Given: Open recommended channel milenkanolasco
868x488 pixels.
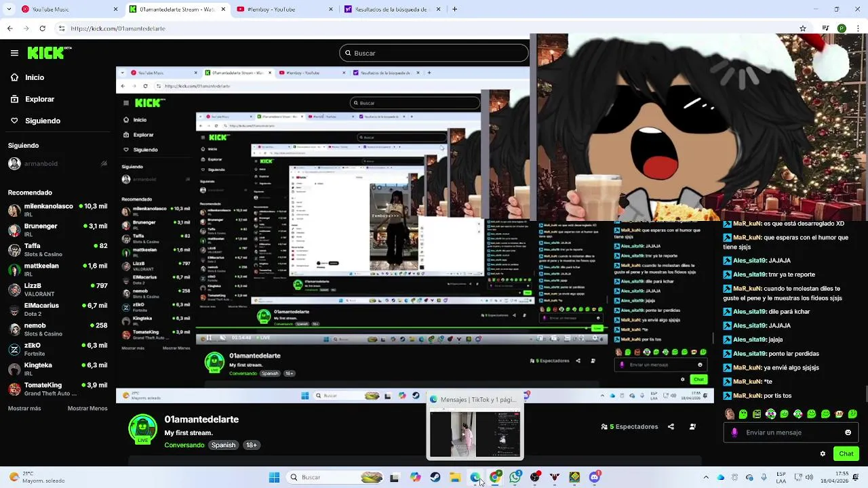Looking at the screenshot, I should click(x=57, y=209).
